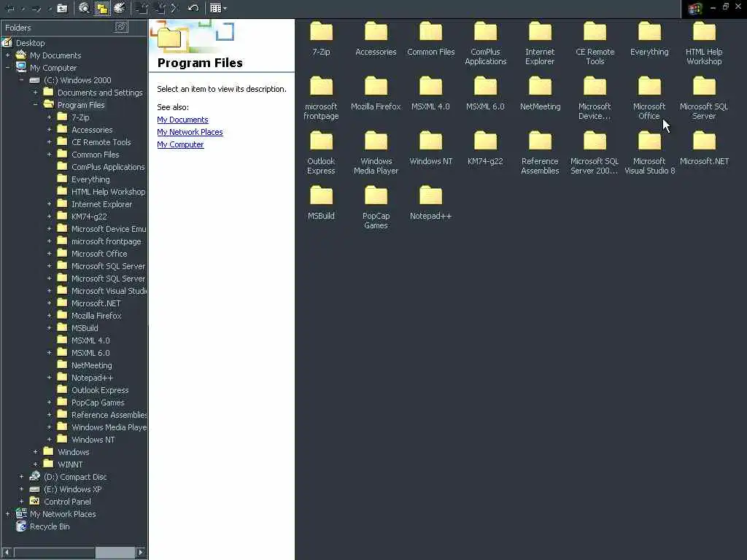This screenshot has width=747, height=560.
Task: Select Everything folder in the folder tree
Action: (x=90, y=179)
